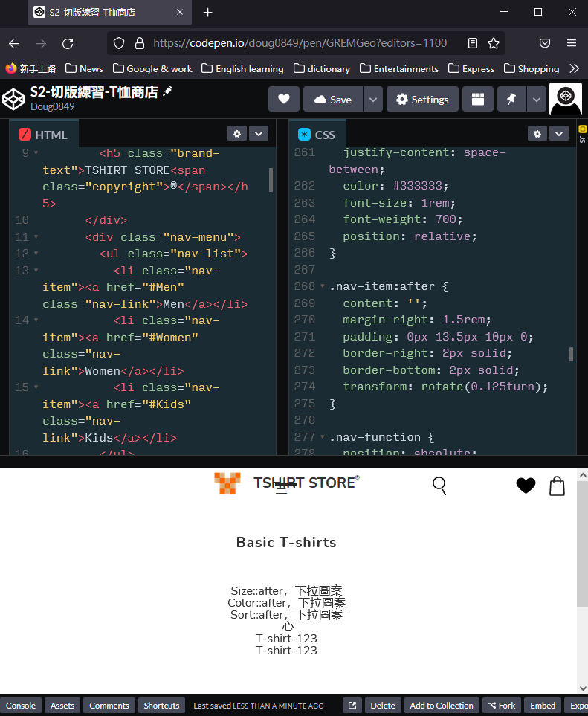Open the CSS panel chevron dropdown
Viewport: 588px width, 716px height.
pyautogui.click(x=558, y=134)
